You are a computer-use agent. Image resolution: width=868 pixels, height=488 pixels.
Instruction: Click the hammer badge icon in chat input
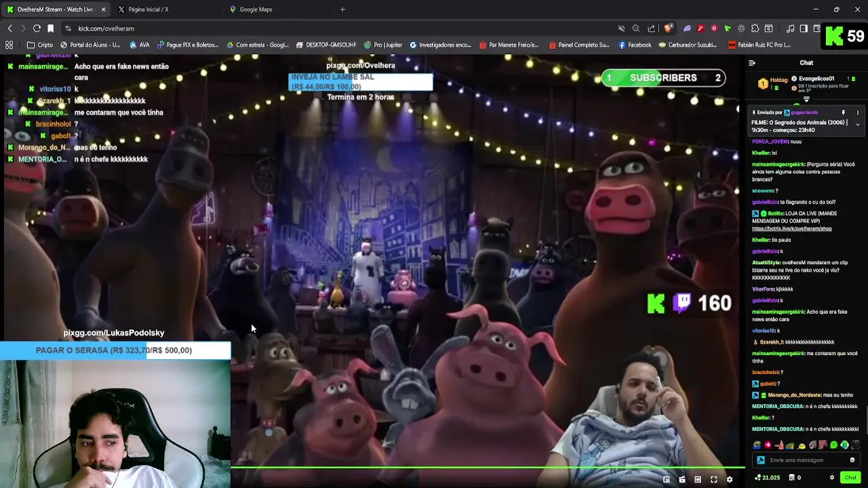760,460
